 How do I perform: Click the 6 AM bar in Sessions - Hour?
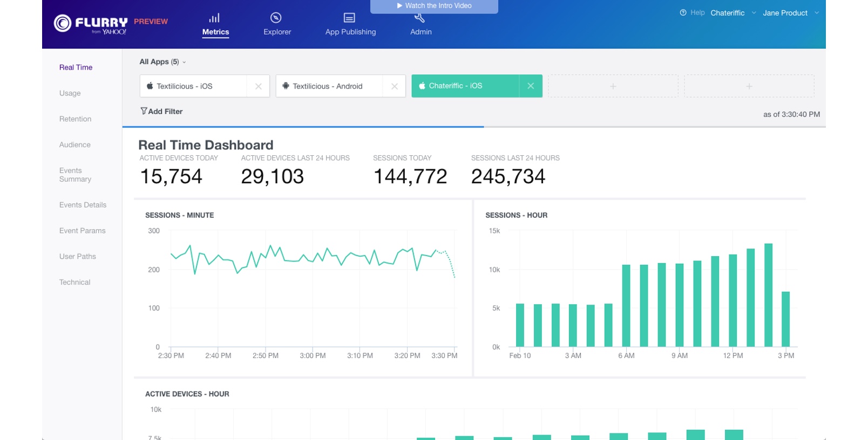(x=626, y=305)
